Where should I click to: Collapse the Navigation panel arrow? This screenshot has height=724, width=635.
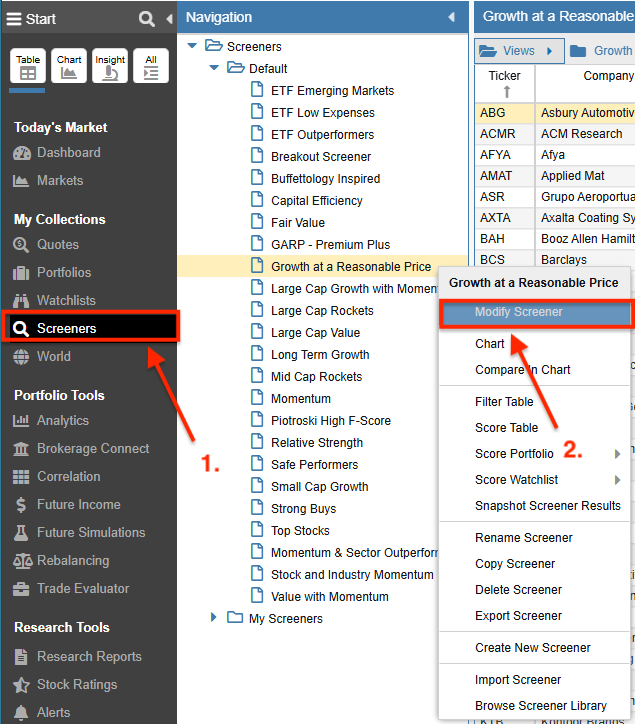tap(451, 17)
